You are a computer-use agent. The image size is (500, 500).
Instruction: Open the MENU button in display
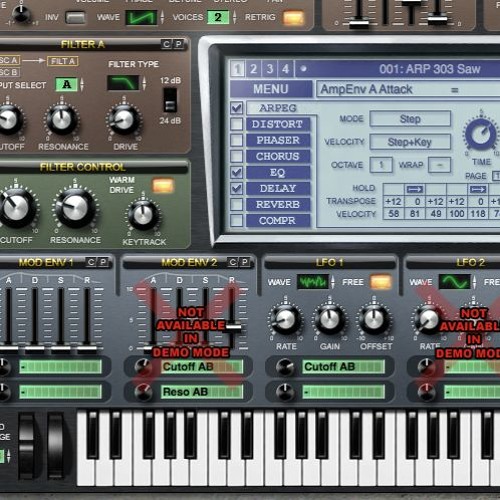tap(271, 89)
